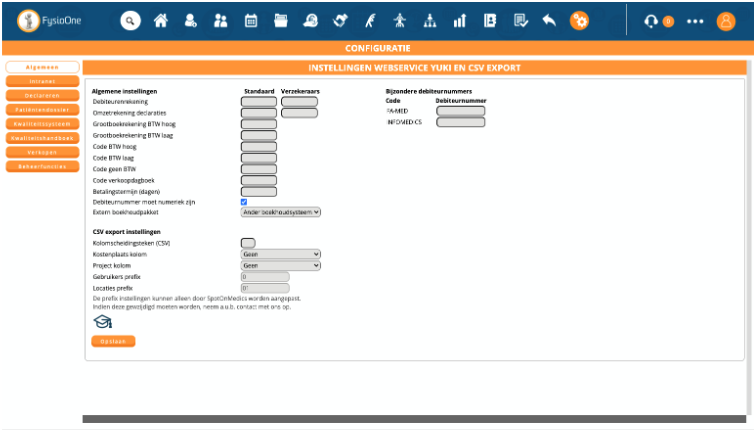Click the orange settings gear icon
Screen dimensions: 754x430
pos(579,21)
